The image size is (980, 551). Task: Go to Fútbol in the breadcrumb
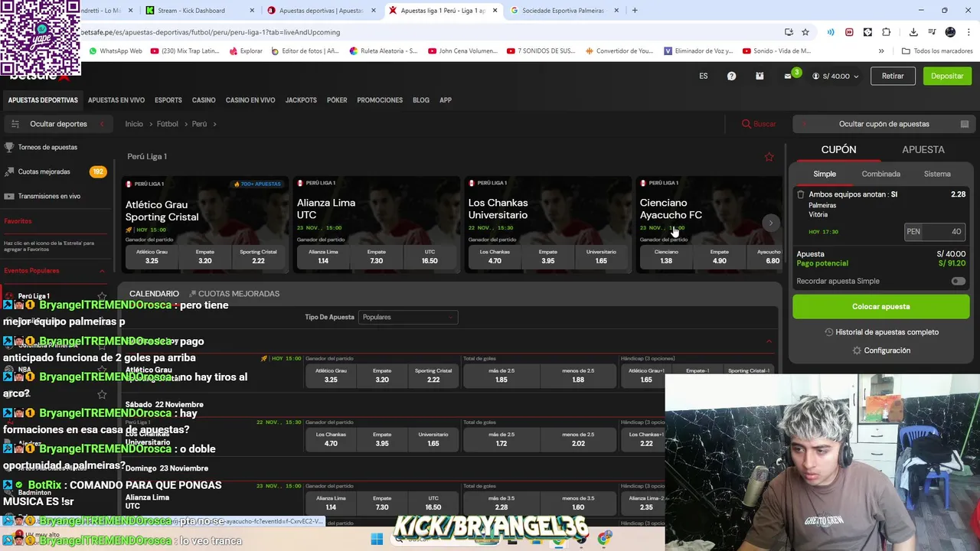168,124
